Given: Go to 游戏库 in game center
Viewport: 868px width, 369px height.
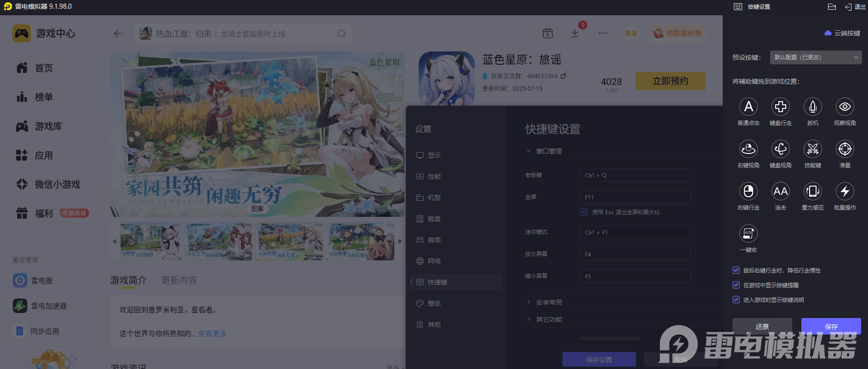Looking at the screenshot, I should point(39,126).
